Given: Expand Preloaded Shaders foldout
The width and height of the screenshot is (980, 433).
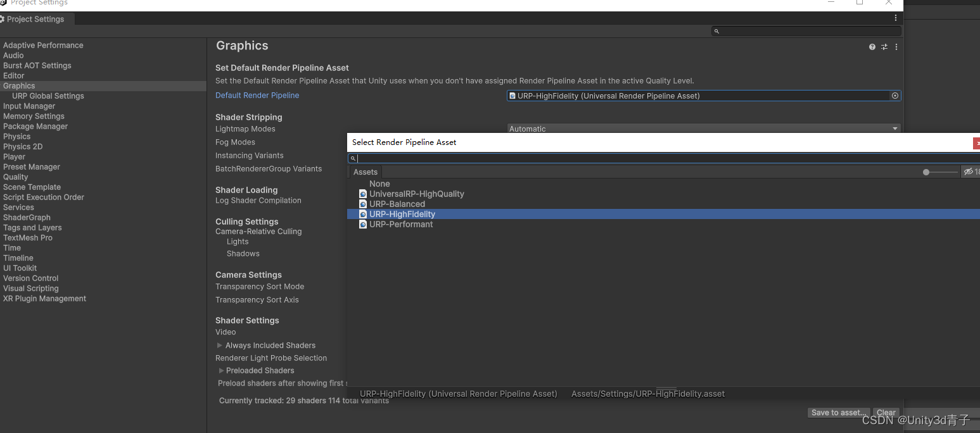Looking at the screenshot, I should 222,370.
